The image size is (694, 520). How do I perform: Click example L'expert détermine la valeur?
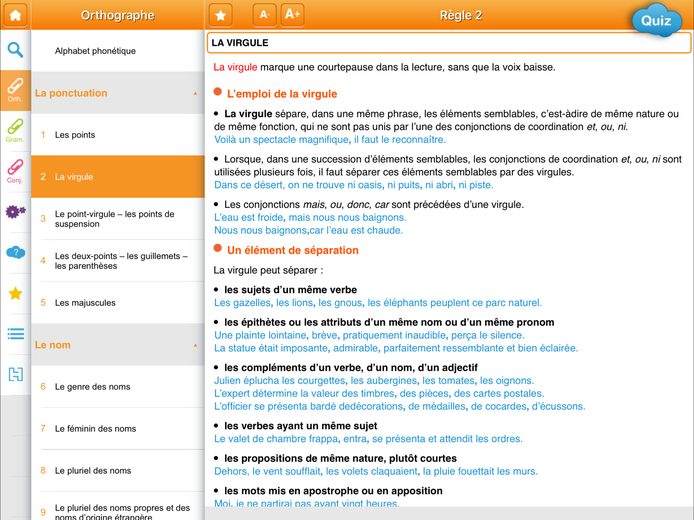click(x=379, y=393)
